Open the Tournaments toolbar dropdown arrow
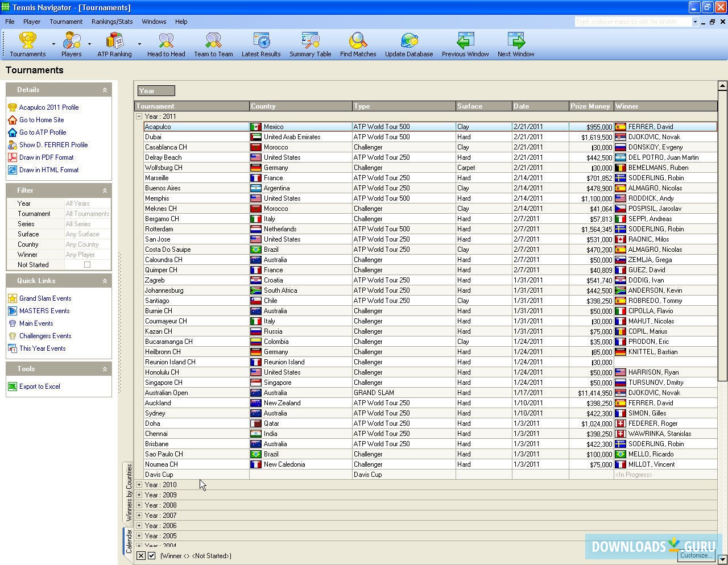The width and height of the screenshot is (728, 565). click(x=53, y=44)
